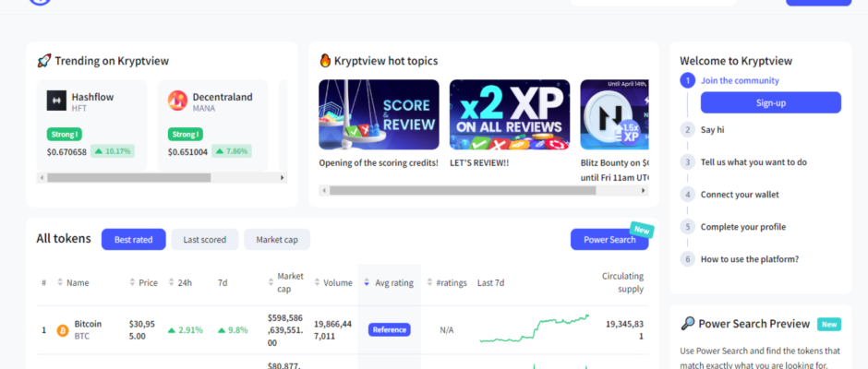
Task: Click the rocket icon beside Trending on Kryptview
Action: (x=44, y=61)
